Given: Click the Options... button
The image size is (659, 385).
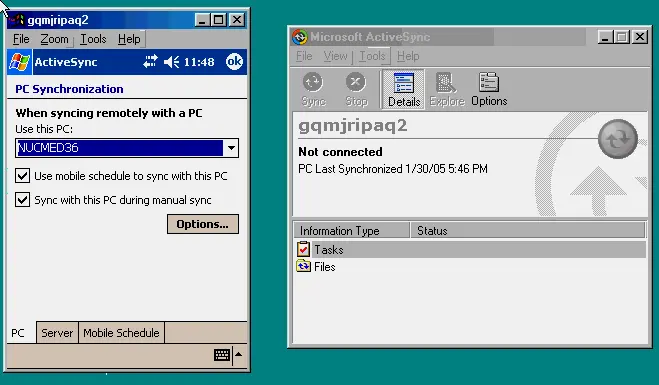Looking at the screenshot, I should 203,224.
